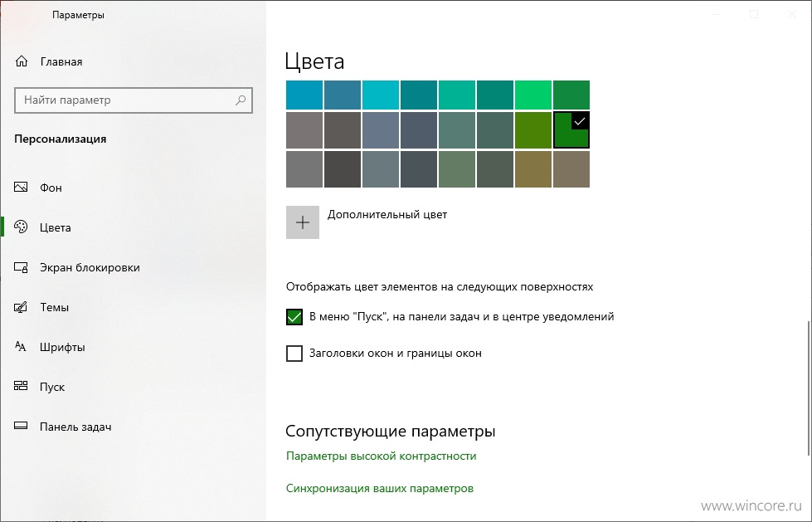Select the olive green swatch
812x522 pixels.
pos(532,130)
